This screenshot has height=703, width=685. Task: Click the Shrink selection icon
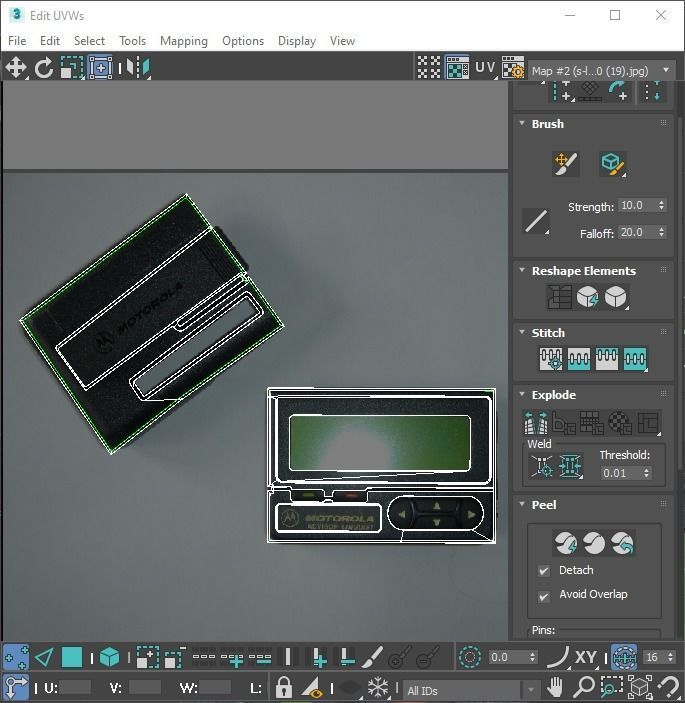175,657
